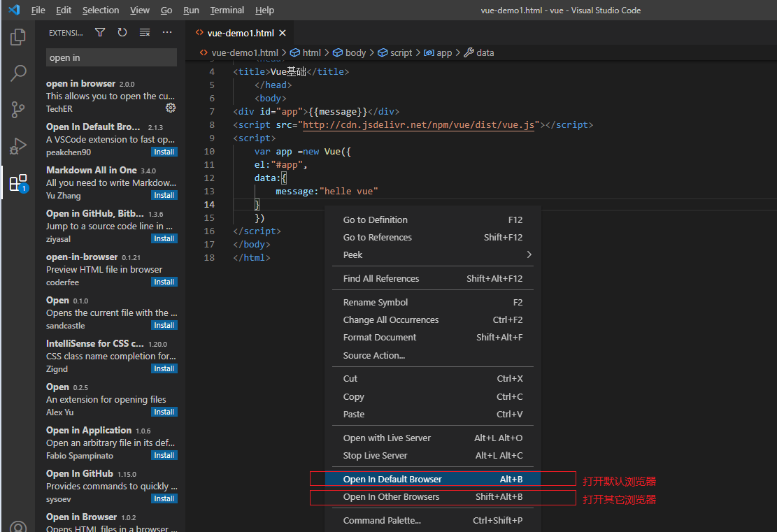The height and width of the screenshot is (532, 777).
Task: Open the Explorer view in the activity bar
Action: [17, 37]
